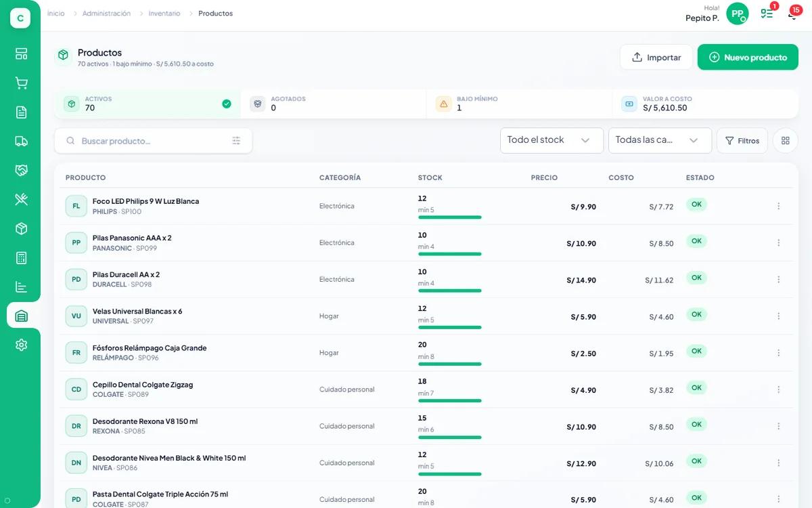Open the warehouse inventory sidebar icon
Screen dimensions: 812x508
point(21,316)
